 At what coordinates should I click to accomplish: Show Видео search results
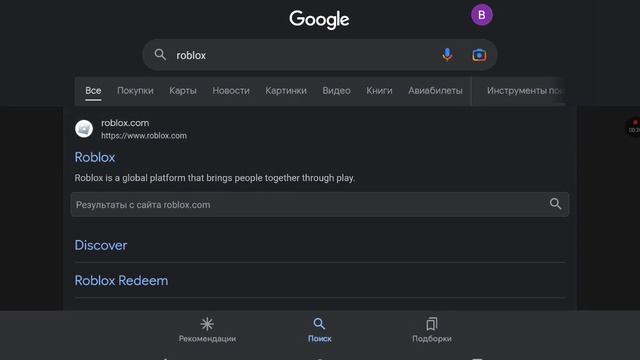(x=336, y=91)
